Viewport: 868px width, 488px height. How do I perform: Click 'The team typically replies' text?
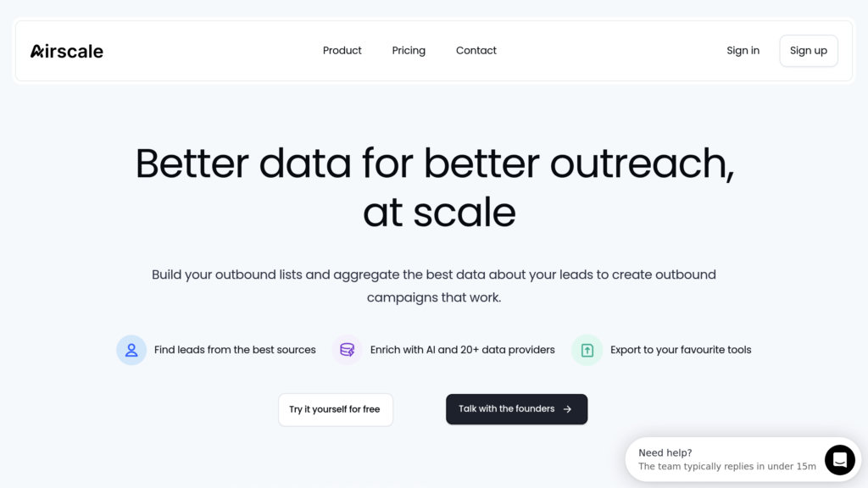726,467
